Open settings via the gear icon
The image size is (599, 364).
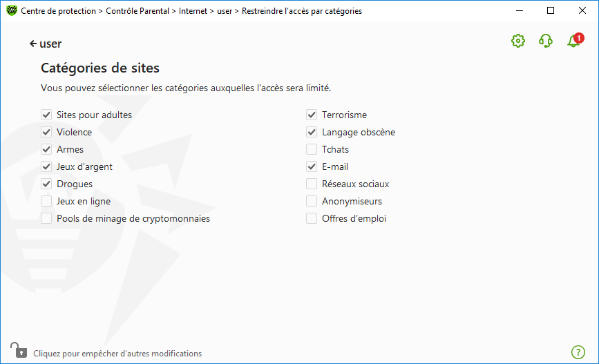(518, 41)
